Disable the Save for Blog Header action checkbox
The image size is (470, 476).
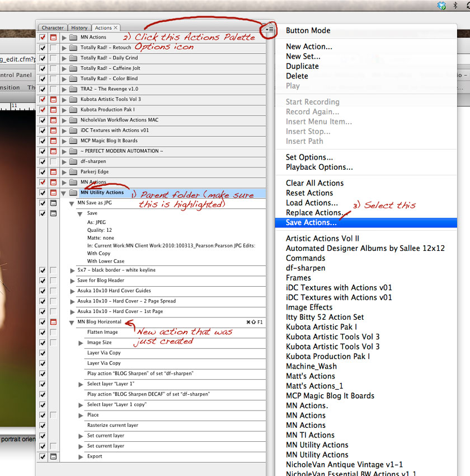[x=43, y=281]
